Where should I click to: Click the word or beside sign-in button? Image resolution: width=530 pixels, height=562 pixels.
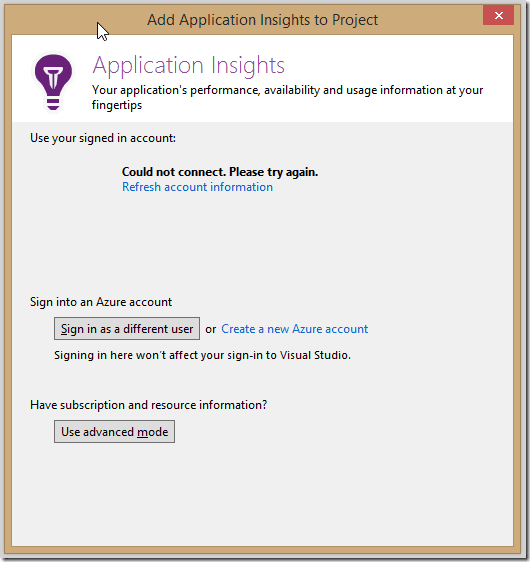tap(210, 329)
